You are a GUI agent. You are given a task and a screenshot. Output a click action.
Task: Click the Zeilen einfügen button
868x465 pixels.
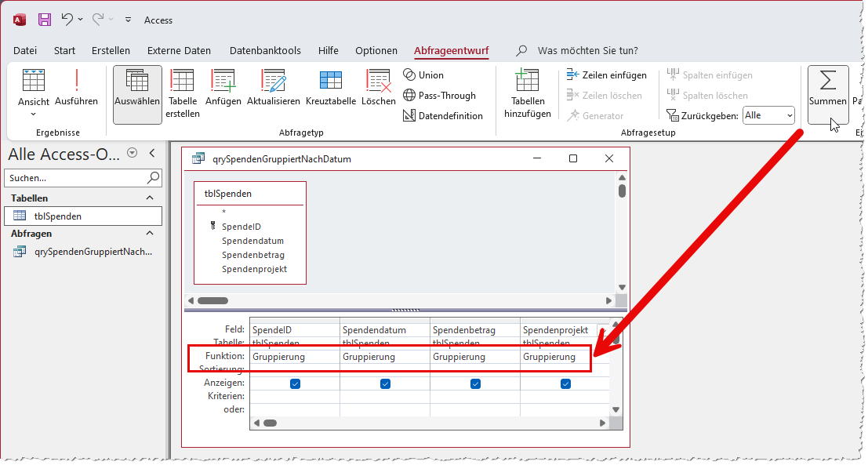point(606,75)
